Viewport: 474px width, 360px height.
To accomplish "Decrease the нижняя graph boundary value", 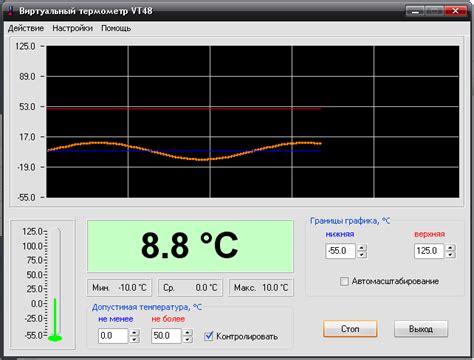I will (362, 255).
